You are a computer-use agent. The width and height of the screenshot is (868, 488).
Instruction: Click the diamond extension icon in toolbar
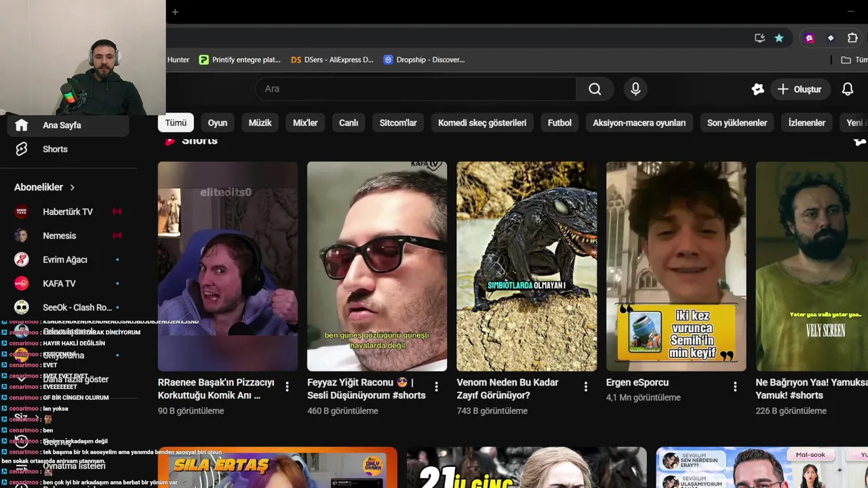[831, 38]
